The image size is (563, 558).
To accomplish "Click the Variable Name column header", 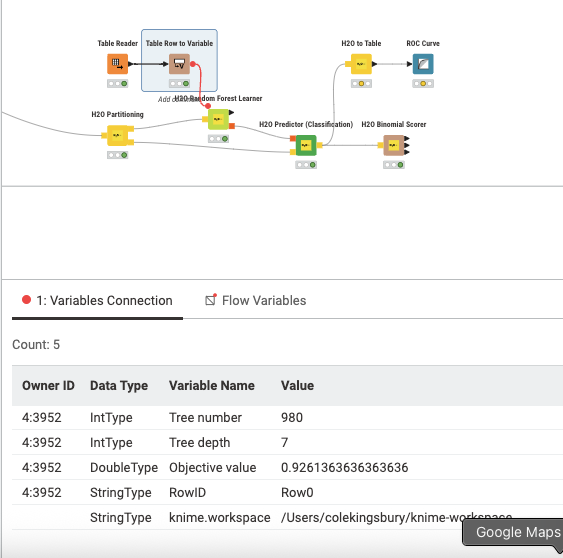I will pyautogui.click(x=212, y=385).
